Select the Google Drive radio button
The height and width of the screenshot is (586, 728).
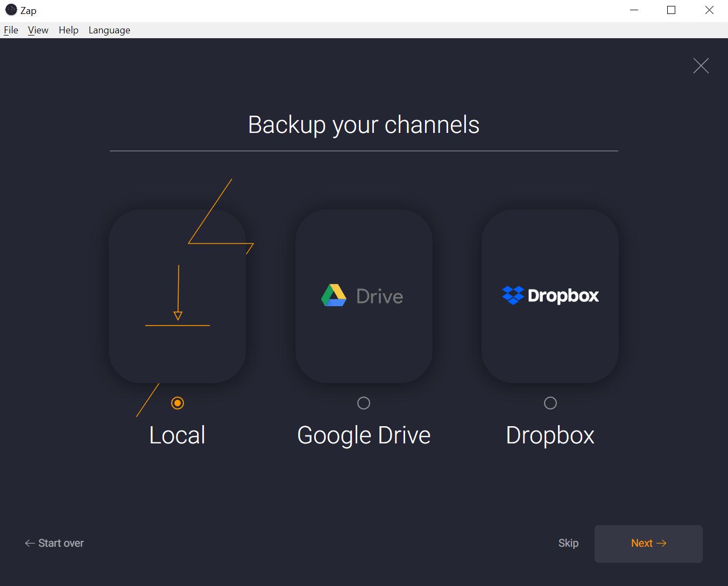point(364,403)
